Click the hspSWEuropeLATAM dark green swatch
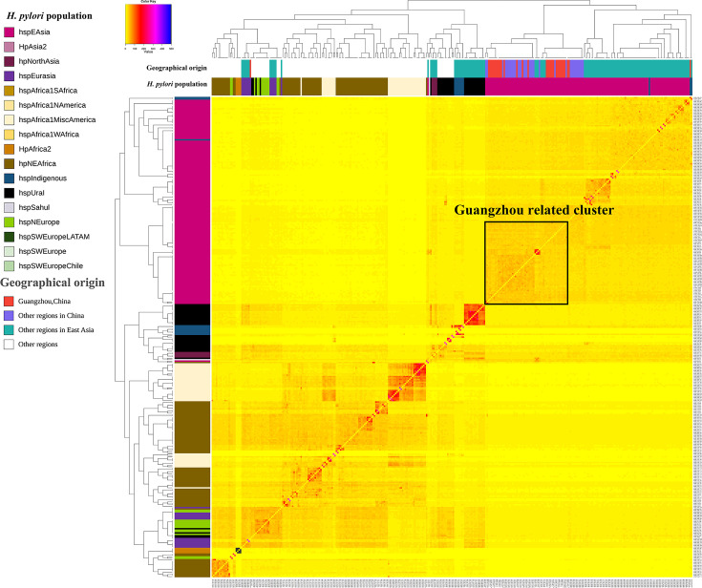 click(9, 237)
